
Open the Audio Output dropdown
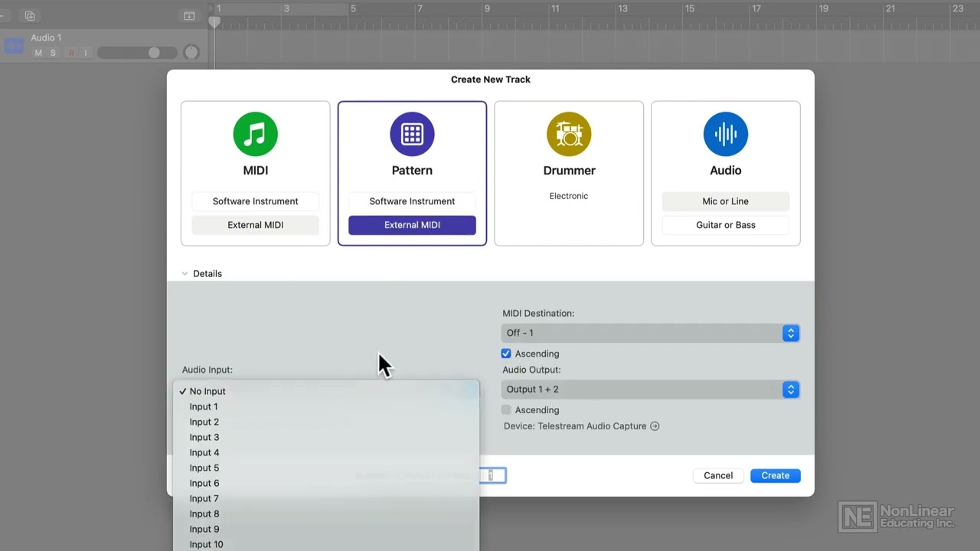click(x=650, y=390)
